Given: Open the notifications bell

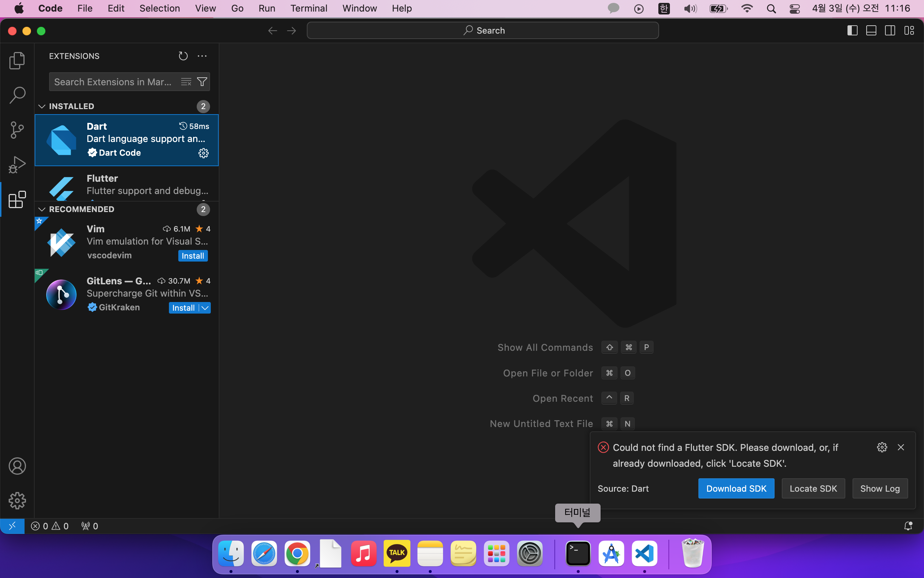Looking at the screenshot, I should [908, 526].
